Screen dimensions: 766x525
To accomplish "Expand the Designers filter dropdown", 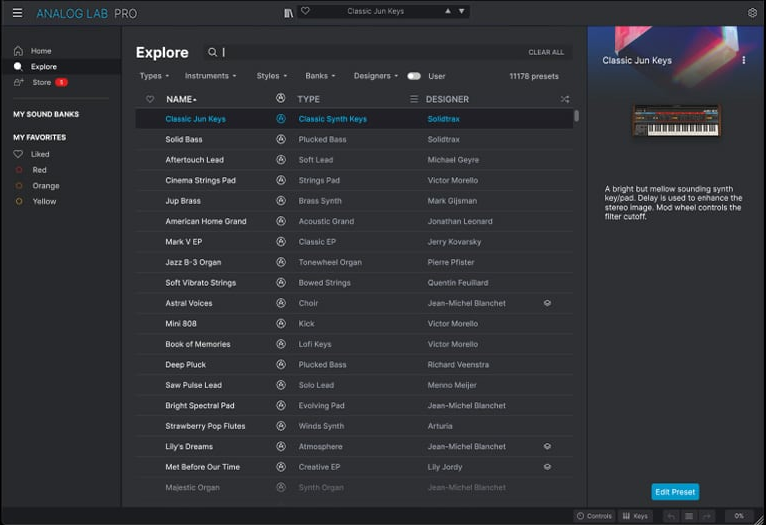I will click(x=376, y=76).
